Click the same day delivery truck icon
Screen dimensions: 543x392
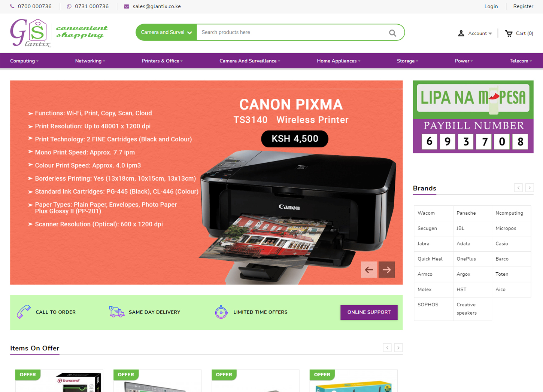[x=116, y=312]
